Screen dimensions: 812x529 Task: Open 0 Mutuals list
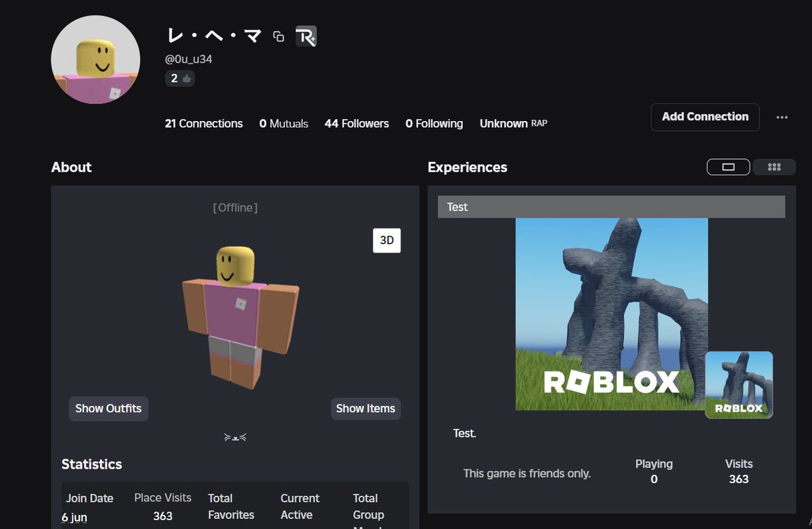click(x=284, y=124)
